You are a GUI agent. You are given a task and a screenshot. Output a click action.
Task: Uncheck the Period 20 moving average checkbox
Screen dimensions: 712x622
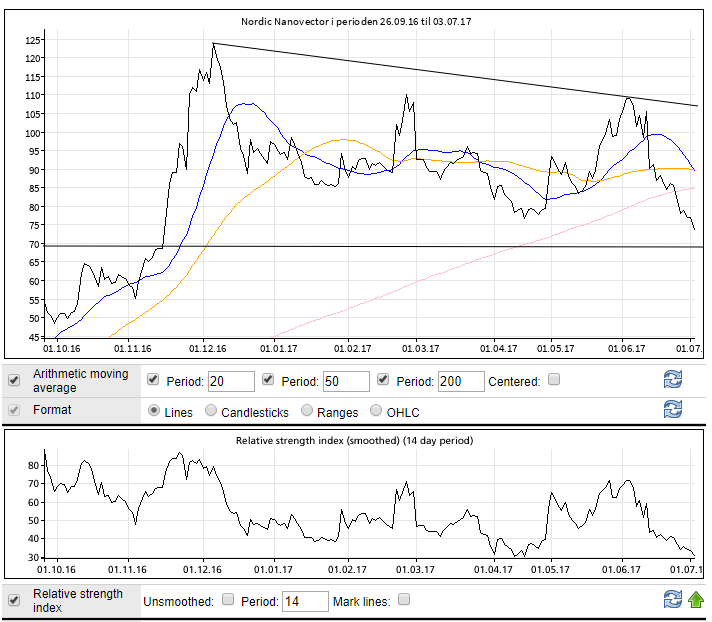[x=153, y=379]
